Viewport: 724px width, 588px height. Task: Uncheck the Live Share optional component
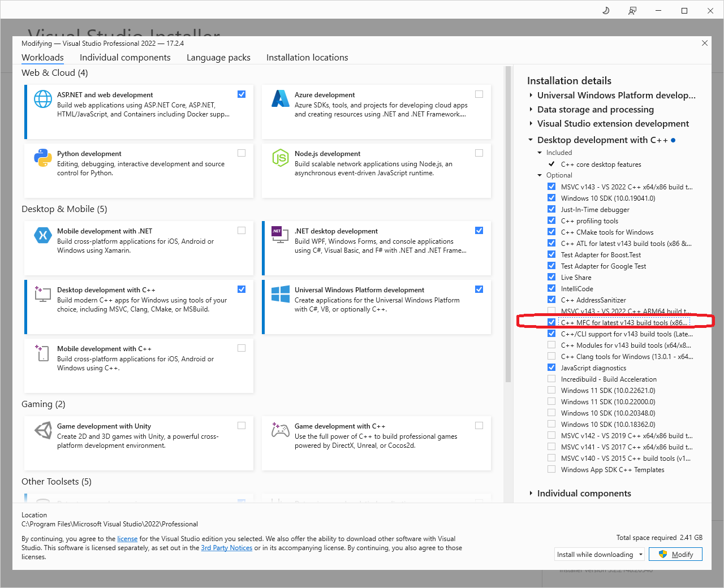tap(551, 277)
